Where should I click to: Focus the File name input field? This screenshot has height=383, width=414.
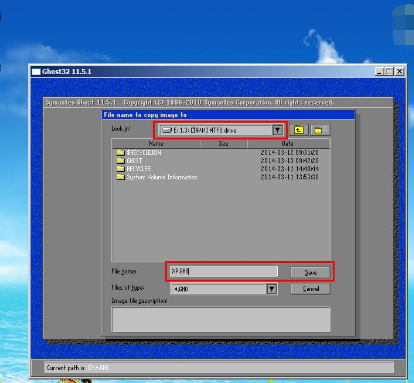pyautogui.click(x=224, y=271)
